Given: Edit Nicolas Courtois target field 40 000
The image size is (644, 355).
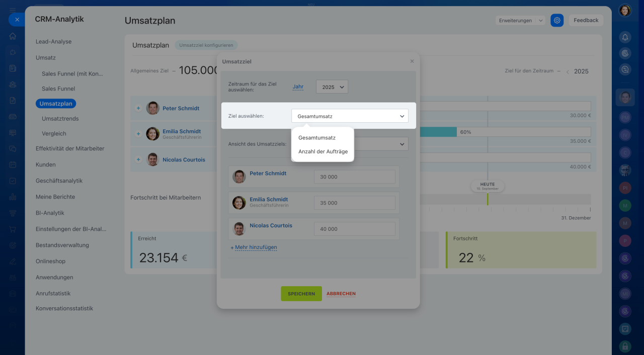Looking at the screenshot, I should click(355, 229).
